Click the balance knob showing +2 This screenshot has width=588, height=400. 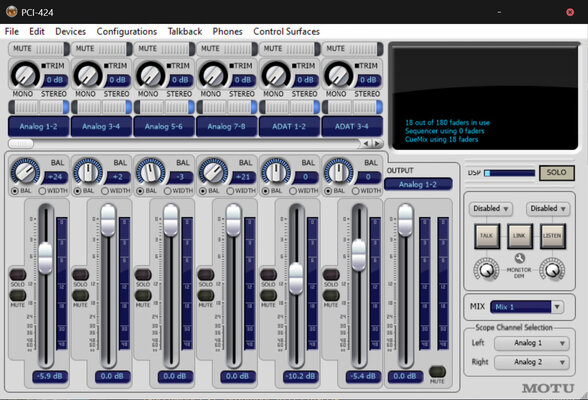coord(88,171)
